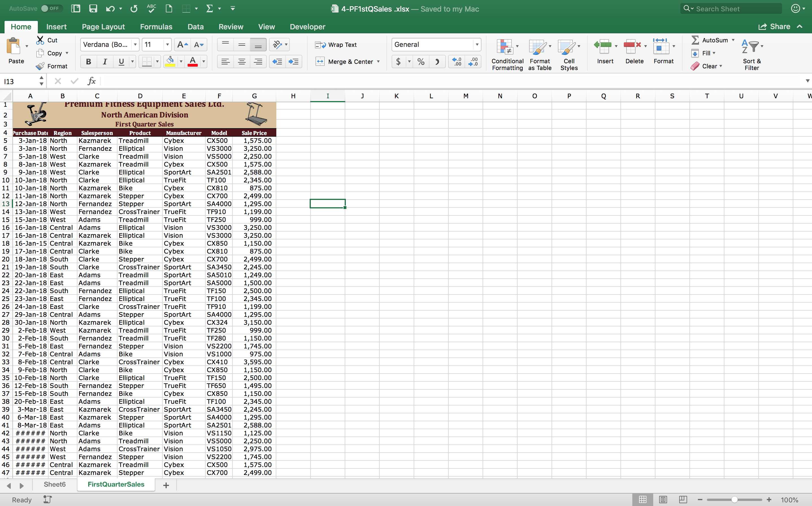
Task: Expand the General number format dropdown
Action: [x=476, y=45]
